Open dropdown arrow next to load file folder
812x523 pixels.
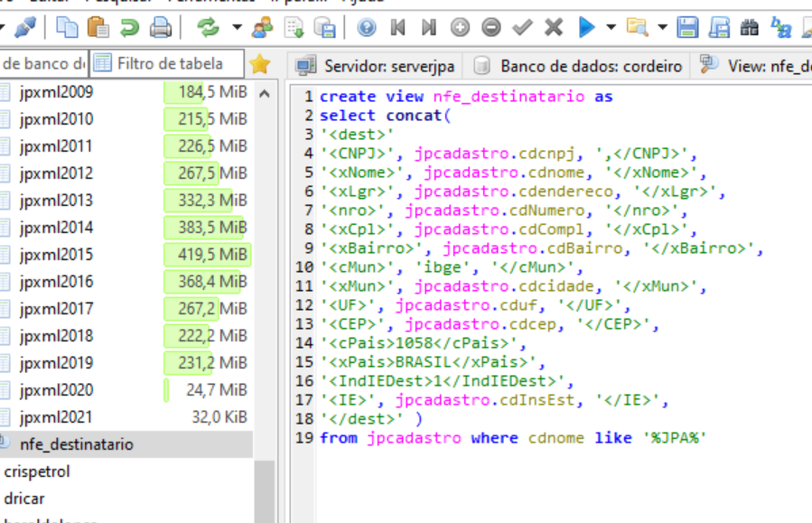[x=664, y=28]
